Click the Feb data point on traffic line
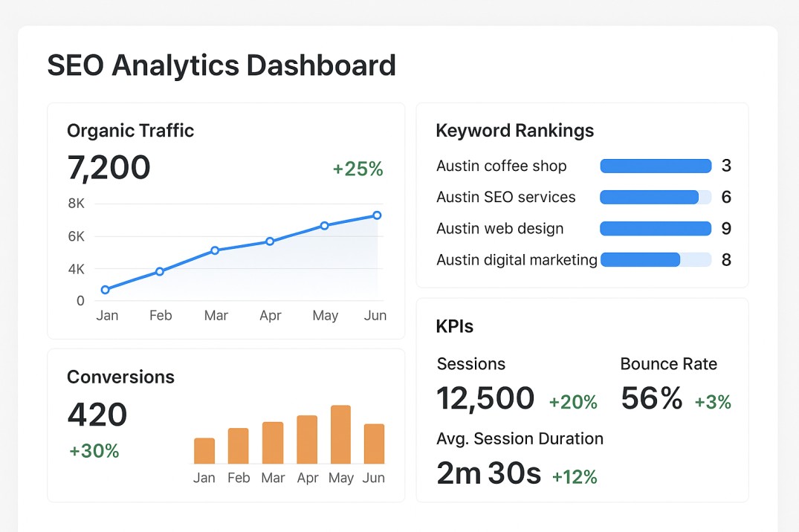The height and width of the screenshot is (532, 799). (160, 272)
